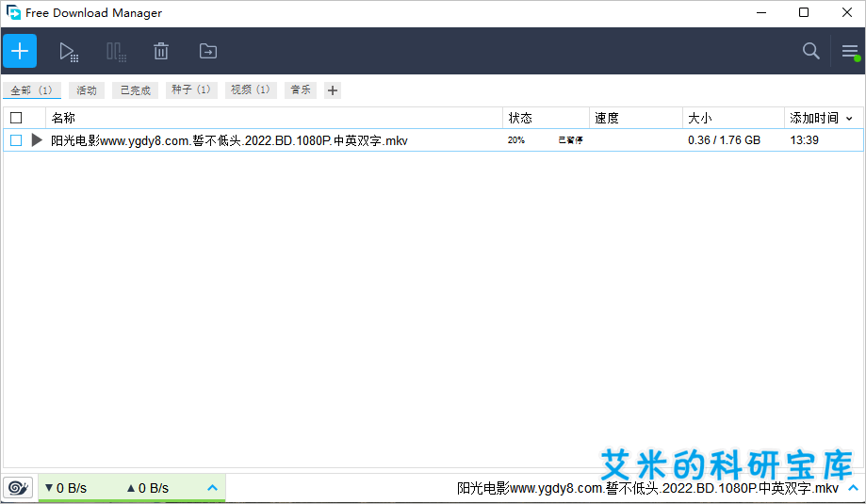Click the Free Download Manager title bar logo
The image size is (866, 504).
pyautogui.click(x=13, y=12)
